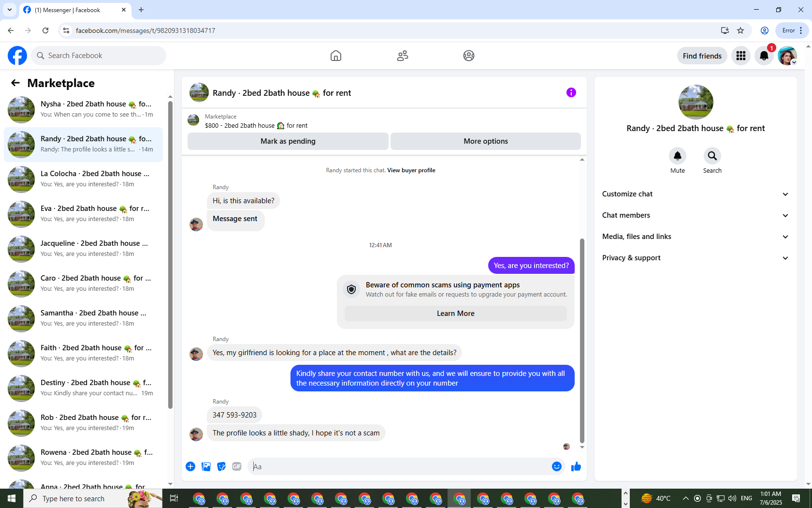Reload the browser page
812x508 pixels.
[x=45, y=30]
